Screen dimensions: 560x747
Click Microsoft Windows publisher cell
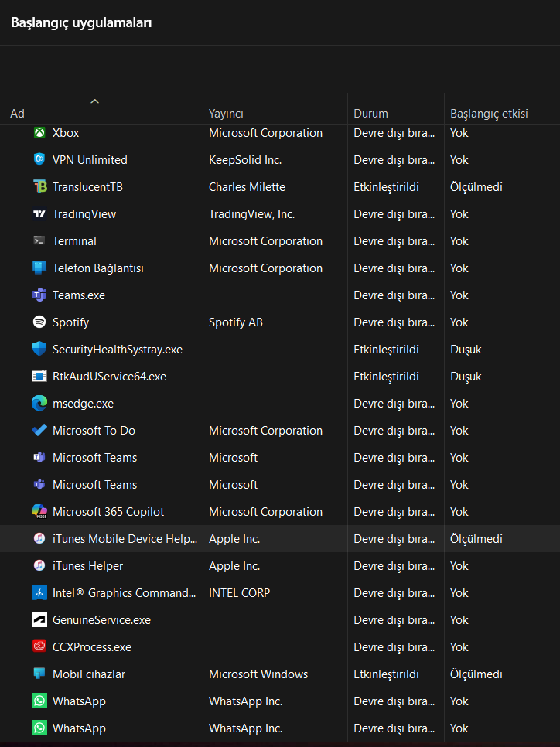(x=258, y=674)
